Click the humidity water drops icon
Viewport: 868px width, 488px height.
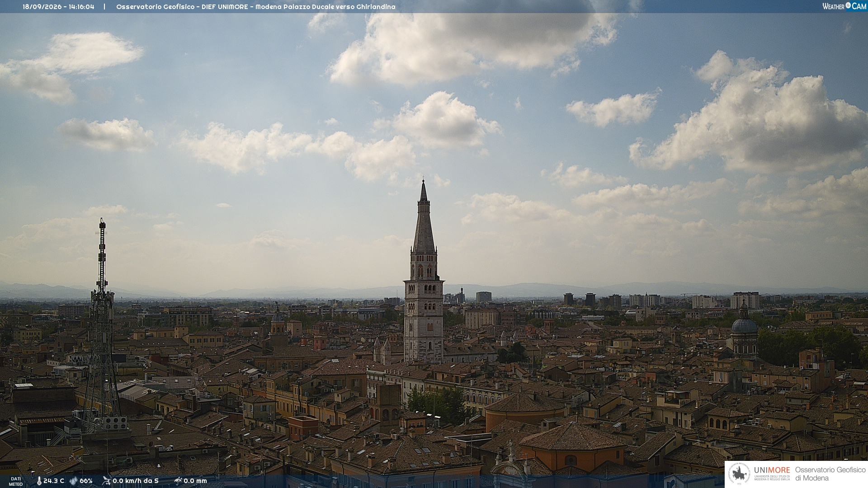(73, 481)
